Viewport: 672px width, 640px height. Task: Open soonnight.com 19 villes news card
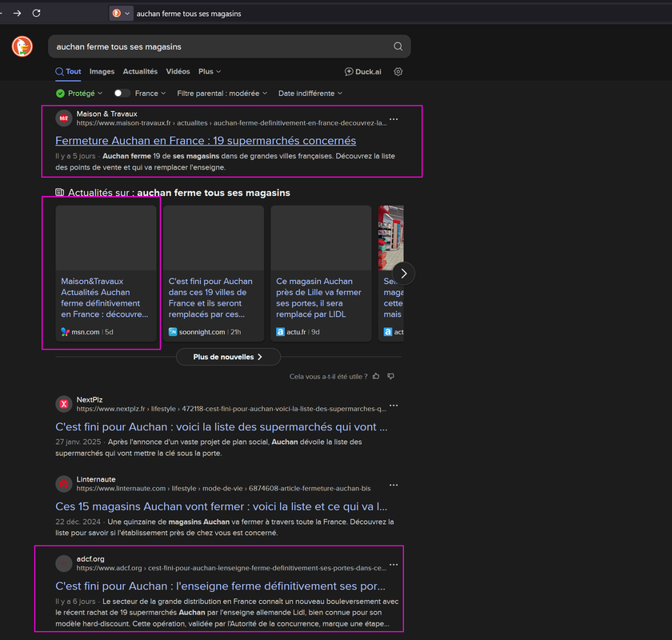click(214, 274)
